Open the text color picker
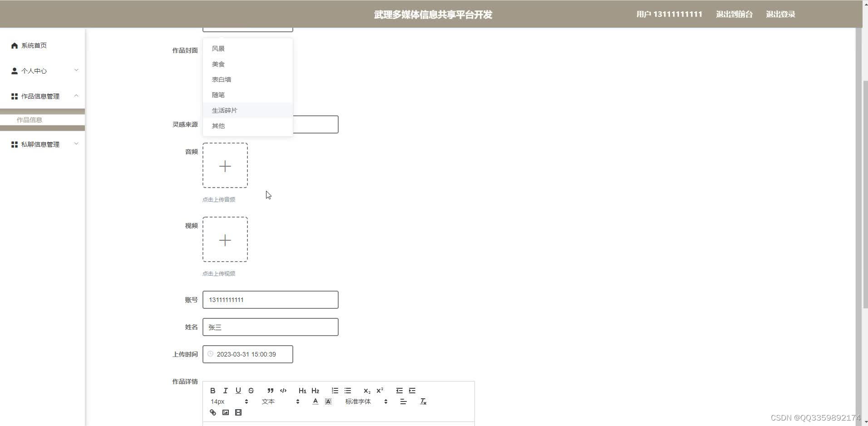The image size is (868, 426). click(x=315, y=401)
